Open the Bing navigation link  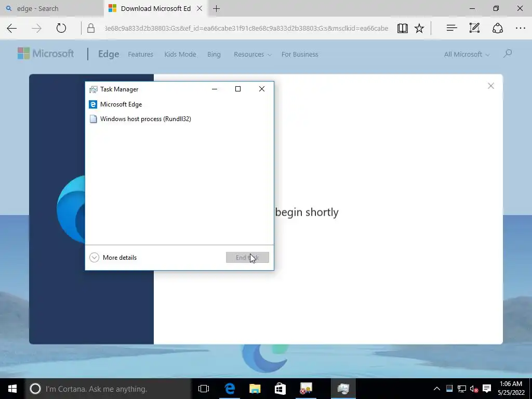click(214, 54)
